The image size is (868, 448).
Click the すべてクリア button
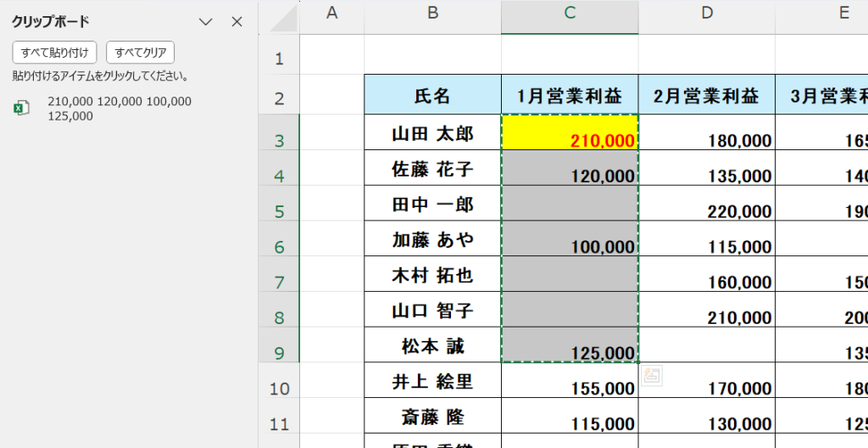(140, 53)
